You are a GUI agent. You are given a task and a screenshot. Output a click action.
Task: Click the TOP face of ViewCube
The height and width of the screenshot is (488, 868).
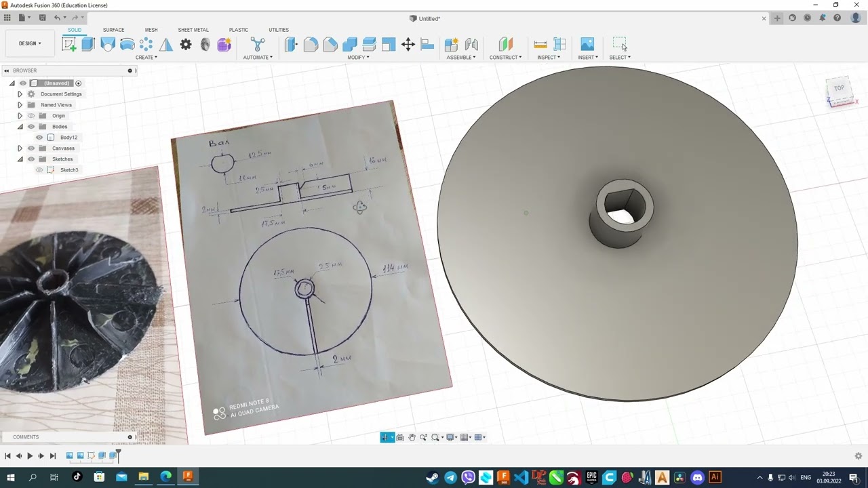839,88
